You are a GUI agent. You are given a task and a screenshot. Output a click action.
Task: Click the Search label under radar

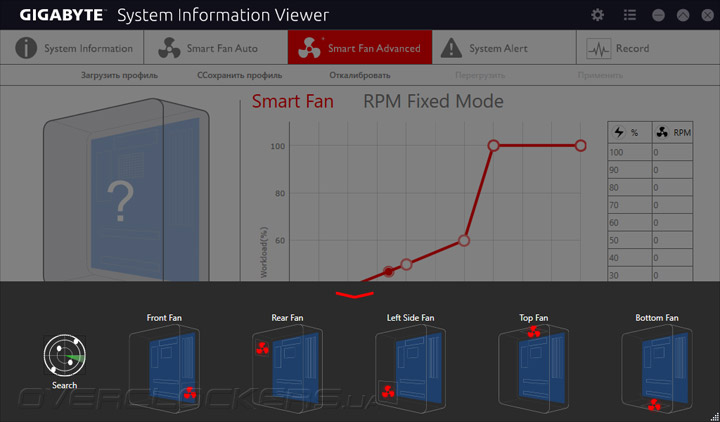click(65, 385)
